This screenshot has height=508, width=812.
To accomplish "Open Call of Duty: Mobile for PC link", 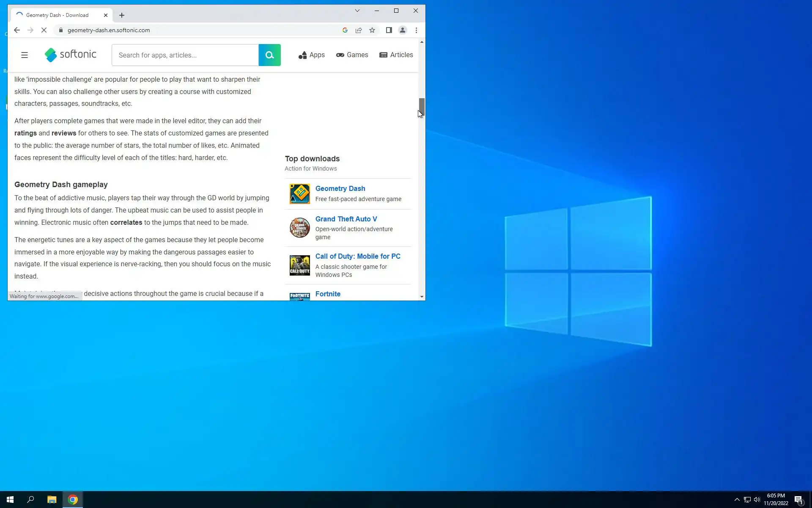I will 357,256.
